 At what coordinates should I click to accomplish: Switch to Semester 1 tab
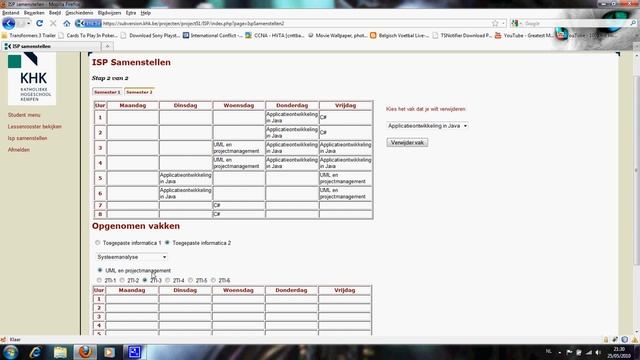pyautogui.click(x=108, y=92)
